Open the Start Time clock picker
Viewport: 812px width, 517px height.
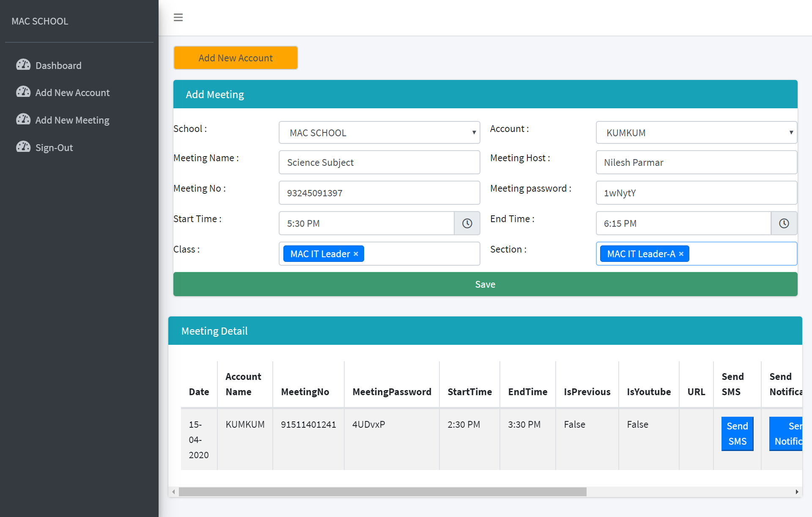click(x=467, y=223)
